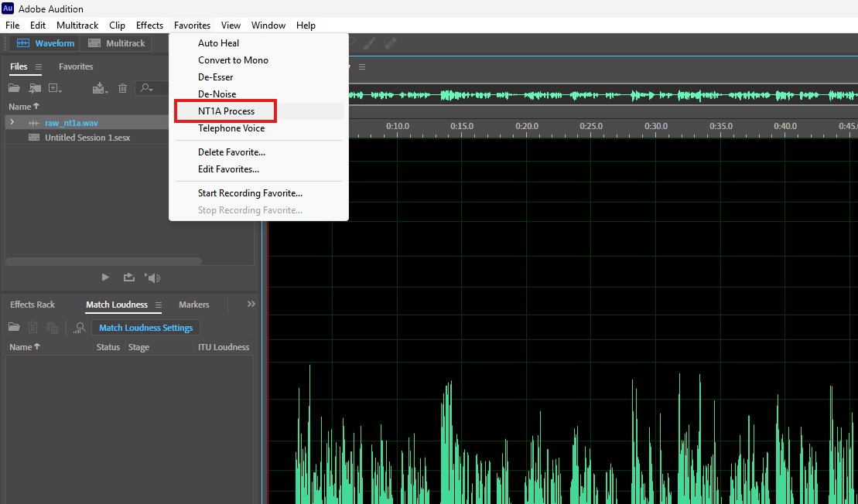Open the Effects menu in menu bar
The height and width of the screenshot is (504, 858).
point(149,26)
